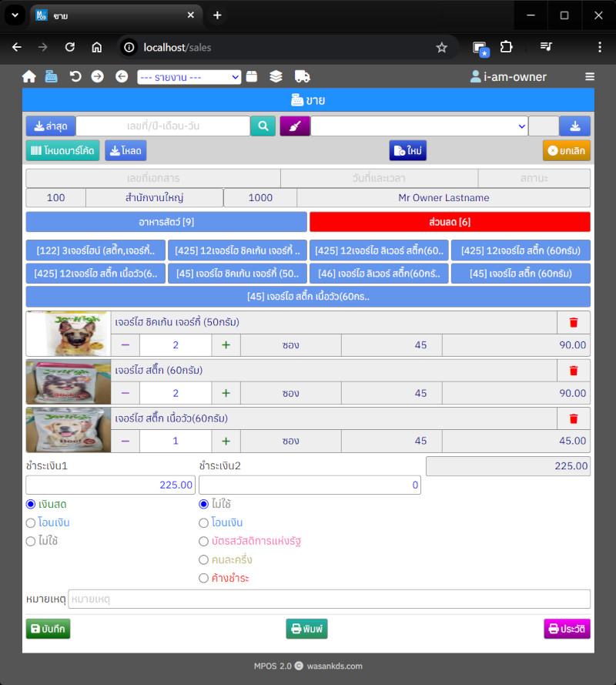Screen dimensions: 616x685
Task: Choose the ค้างชำระ radio option
Action: tap(204, 578)
